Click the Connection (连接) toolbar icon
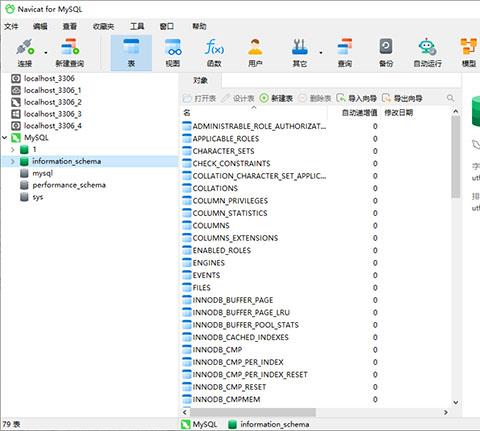 25,53
